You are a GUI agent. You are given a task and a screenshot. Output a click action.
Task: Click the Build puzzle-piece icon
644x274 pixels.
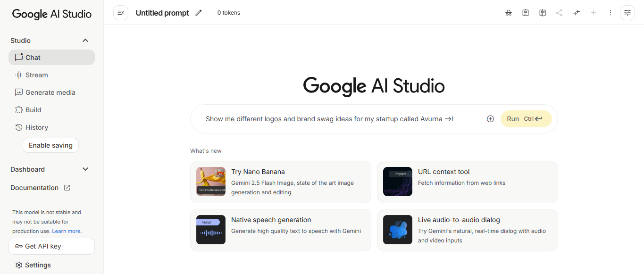point(19,110)
